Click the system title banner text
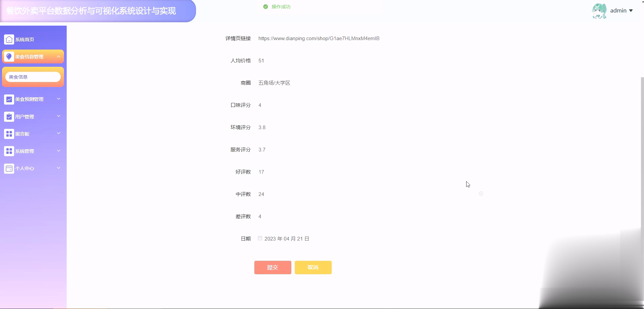644x309 pixels. pos(91,11)
